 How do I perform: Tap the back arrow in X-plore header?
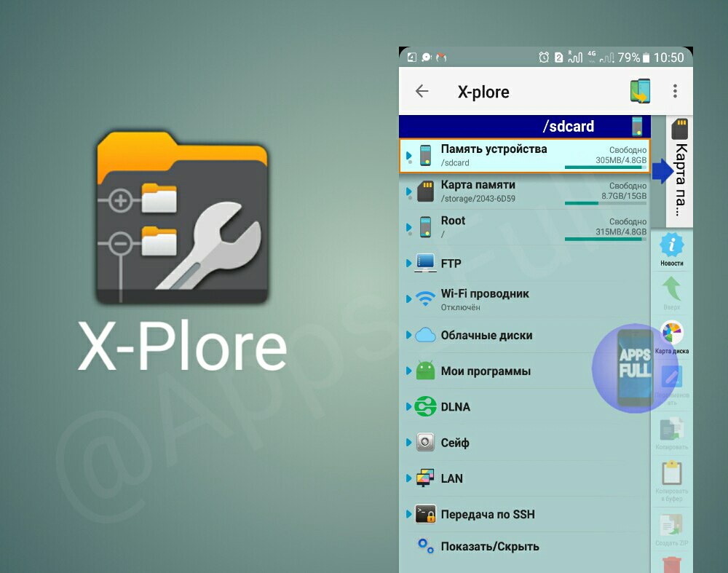tap(422, 91)
